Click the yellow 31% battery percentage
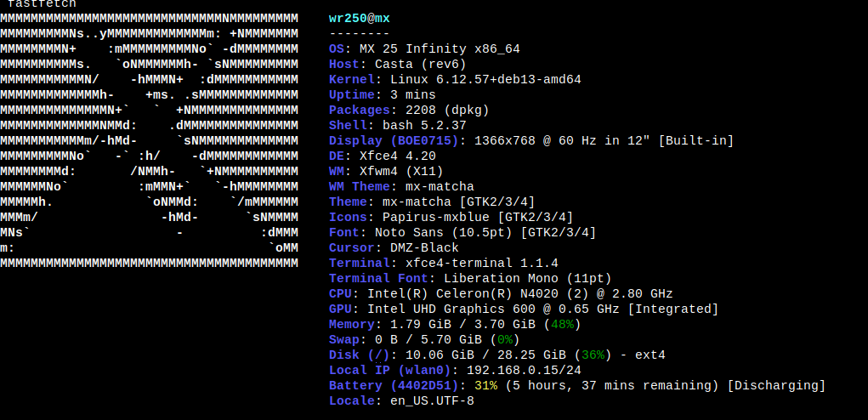This screenshot has height=420, width=868. [485, 386]
